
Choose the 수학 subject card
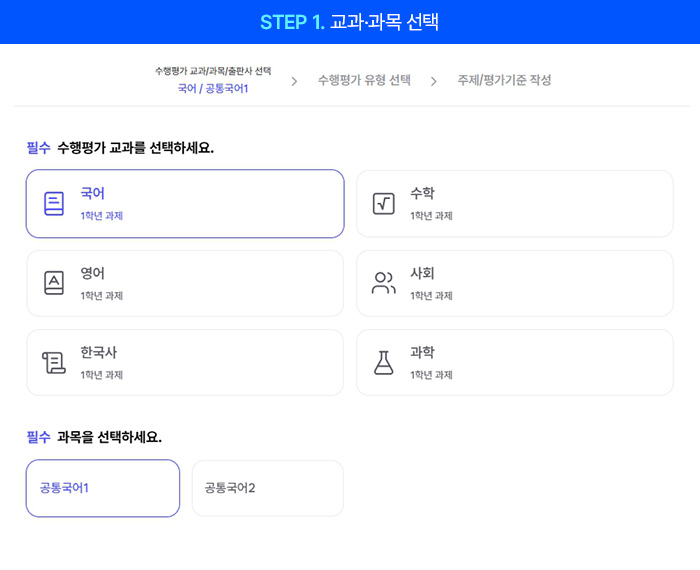pos(515,203)
